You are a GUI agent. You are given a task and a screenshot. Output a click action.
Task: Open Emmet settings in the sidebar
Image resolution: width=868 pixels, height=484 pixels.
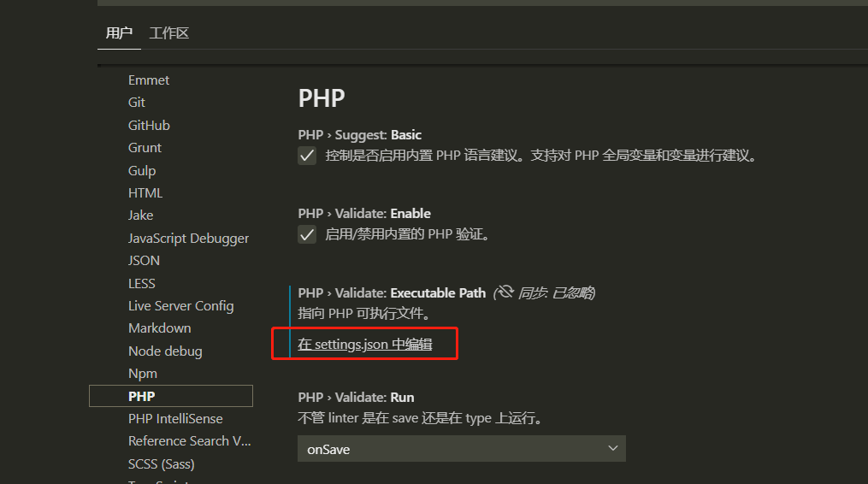coord(149,80)
